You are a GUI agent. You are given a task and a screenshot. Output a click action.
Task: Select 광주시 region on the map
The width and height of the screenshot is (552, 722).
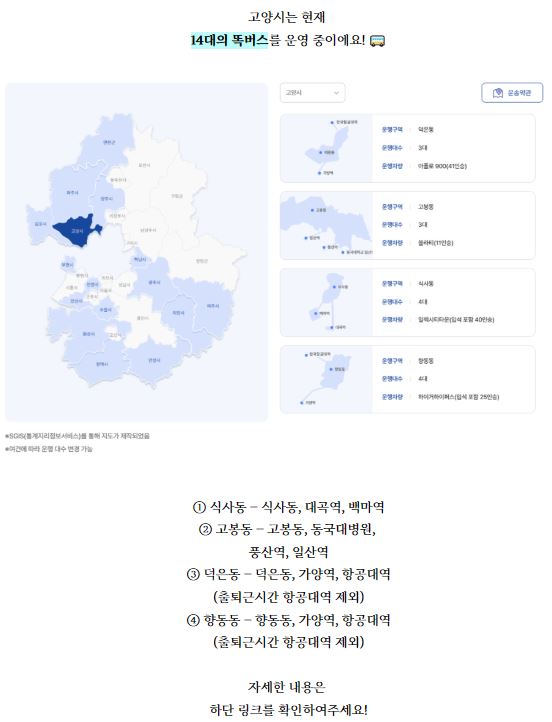click(x=154, y=282)
